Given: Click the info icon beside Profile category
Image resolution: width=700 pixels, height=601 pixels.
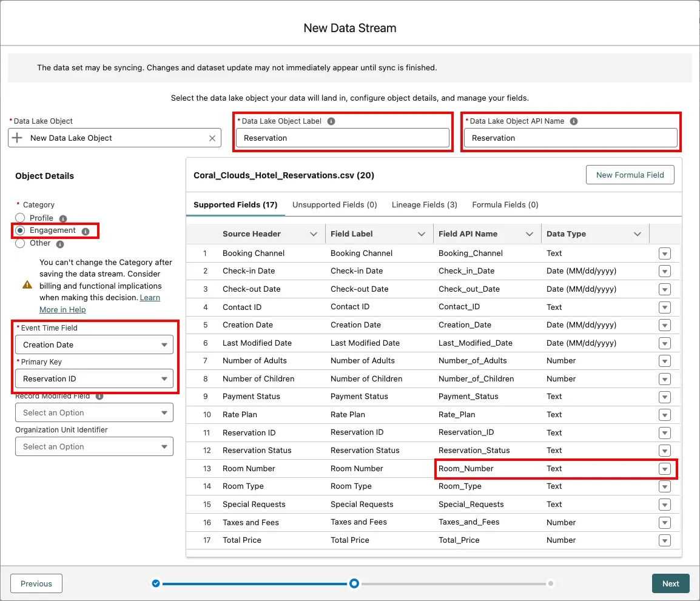Looking at the screenshot, I should (x=63, y=218).
